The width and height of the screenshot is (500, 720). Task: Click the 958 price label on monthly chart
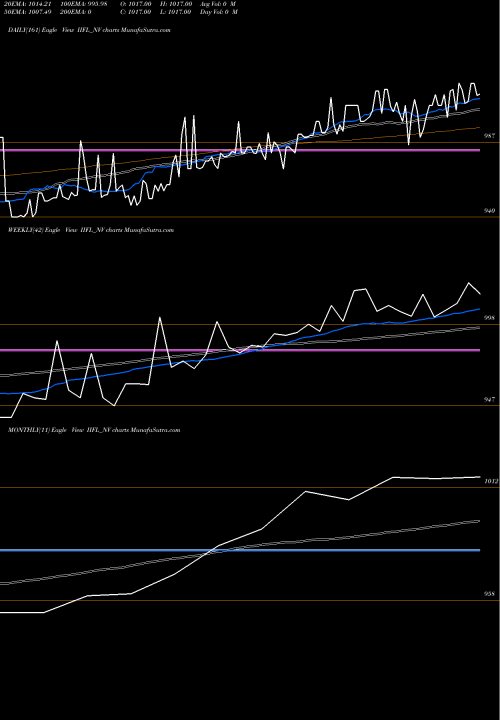489,594
